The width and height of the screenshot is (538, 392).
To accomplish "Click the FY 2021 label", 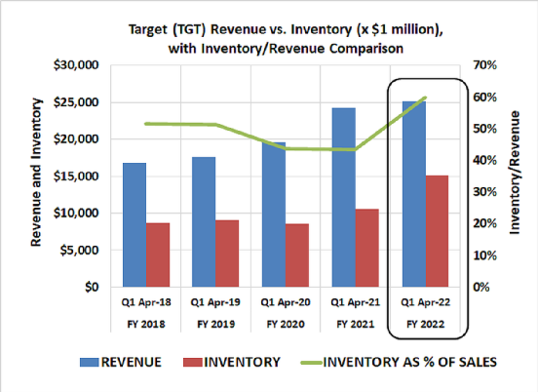I will click(356, 324).
